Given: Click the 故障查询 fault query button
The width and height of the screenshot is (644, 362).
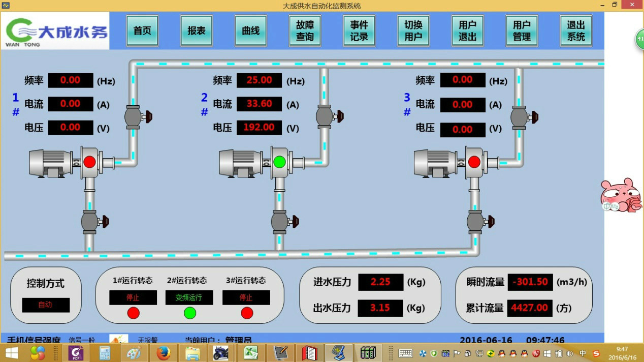Looking at the screenshot, I should coord(305,31).
